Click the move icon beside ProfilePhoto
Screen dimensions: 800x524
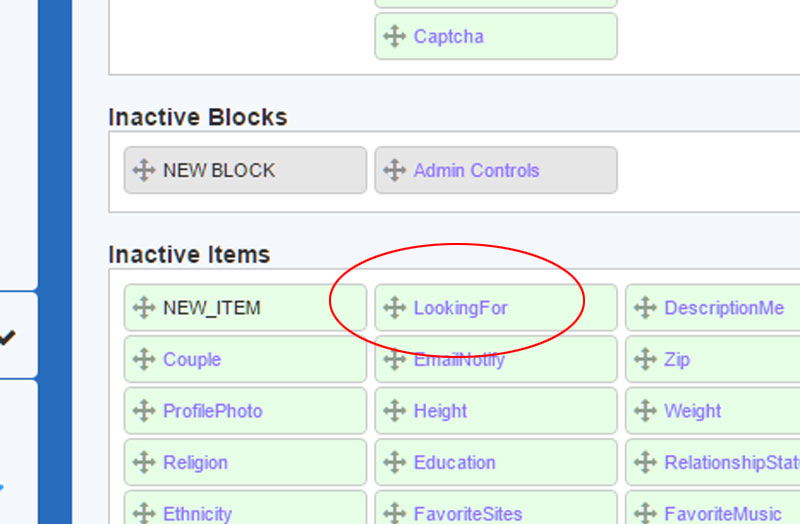click(143, 411)
